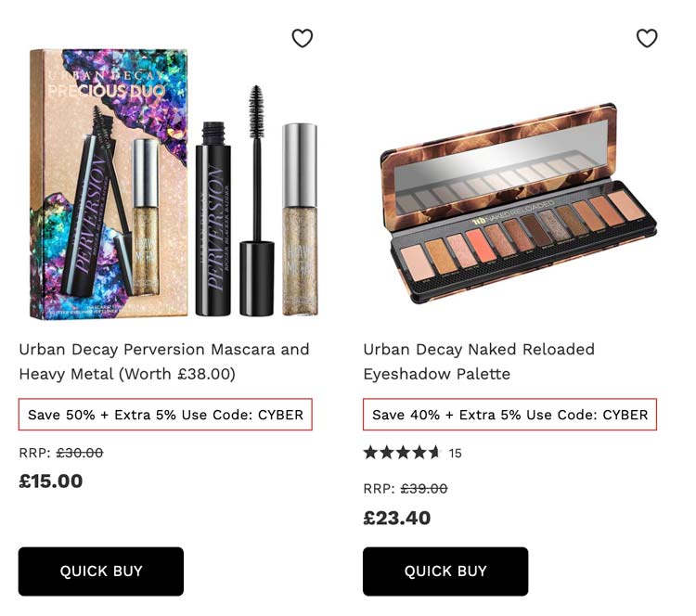View Naked Reloaded eyeshadow palette image

519,204
